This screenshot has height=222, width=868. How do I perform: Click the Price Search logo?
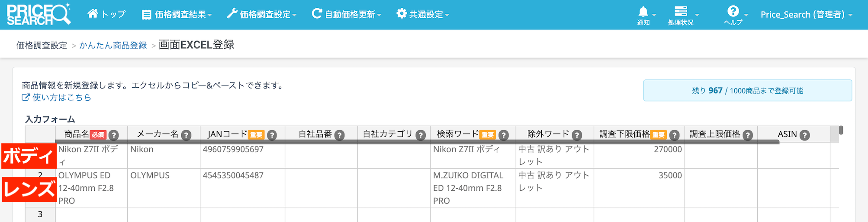[38, 15]
